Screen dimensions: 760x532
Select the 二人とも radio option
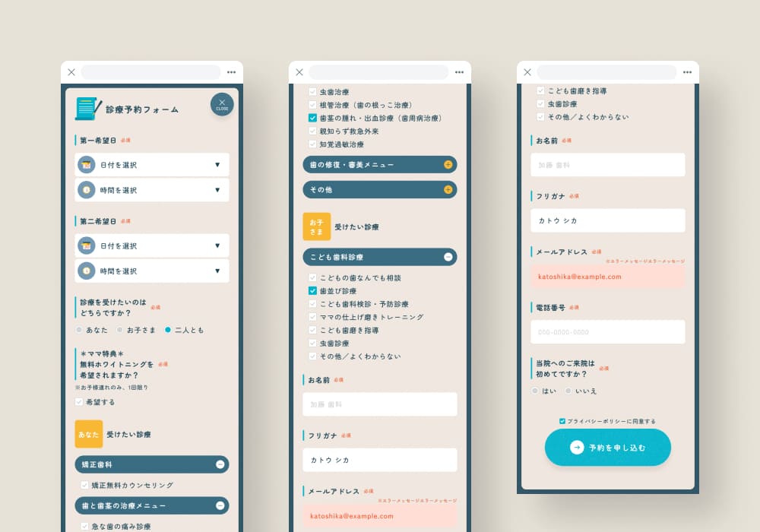[168, 330]
